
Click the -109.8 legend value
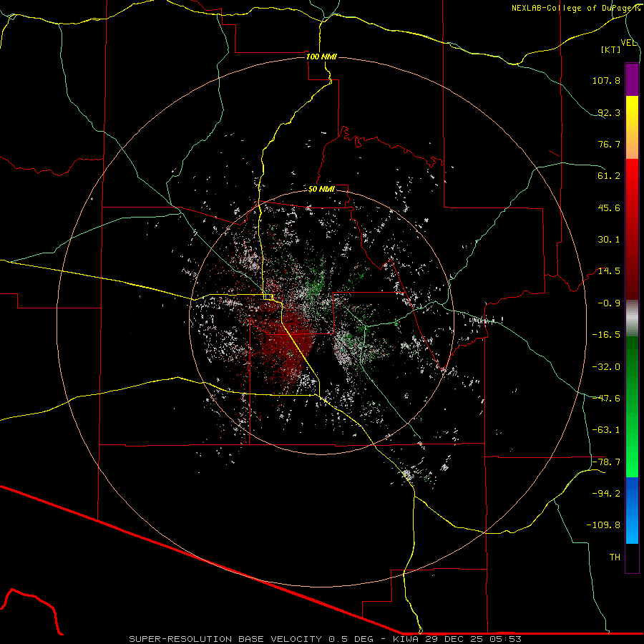[x=603, y=525]
